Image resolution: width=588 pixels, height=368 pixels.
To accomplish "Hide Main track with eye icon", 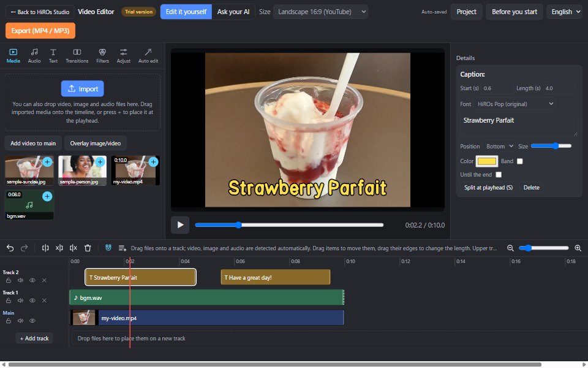I will (32, 321).
